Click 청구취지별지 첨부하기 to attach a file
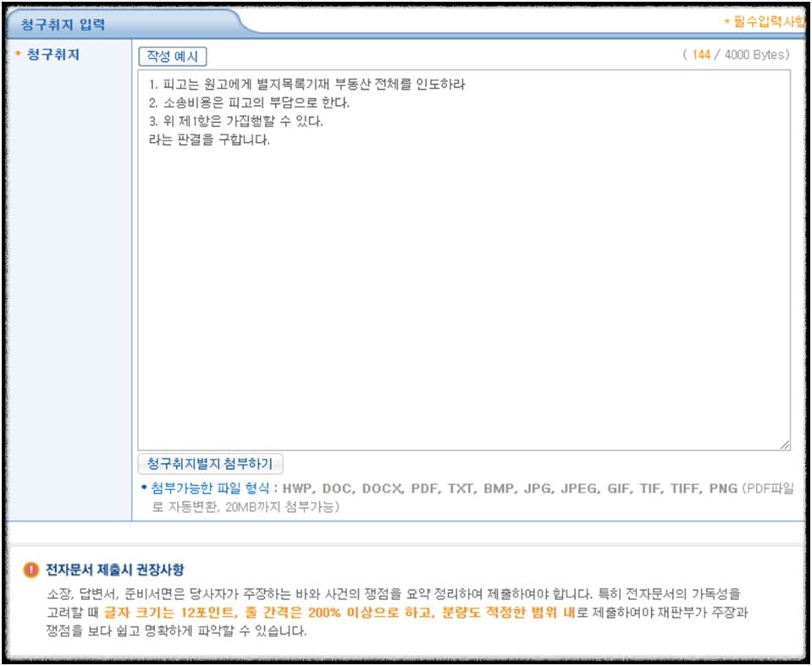 click(212, 465)
